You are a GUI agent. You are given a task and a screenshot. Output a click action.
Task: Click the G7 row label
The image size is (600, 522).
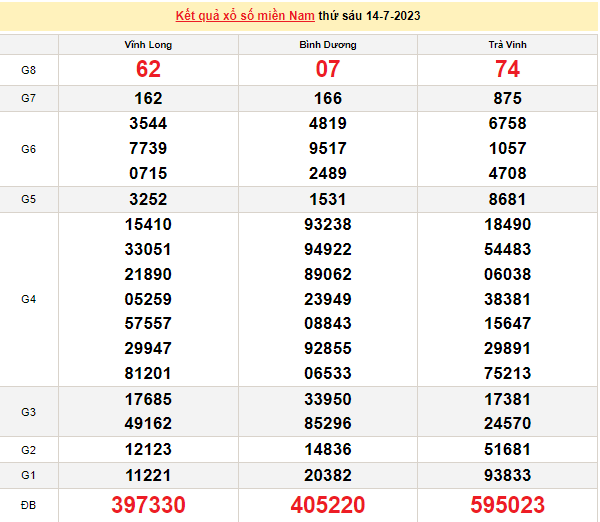click(29, 99)
